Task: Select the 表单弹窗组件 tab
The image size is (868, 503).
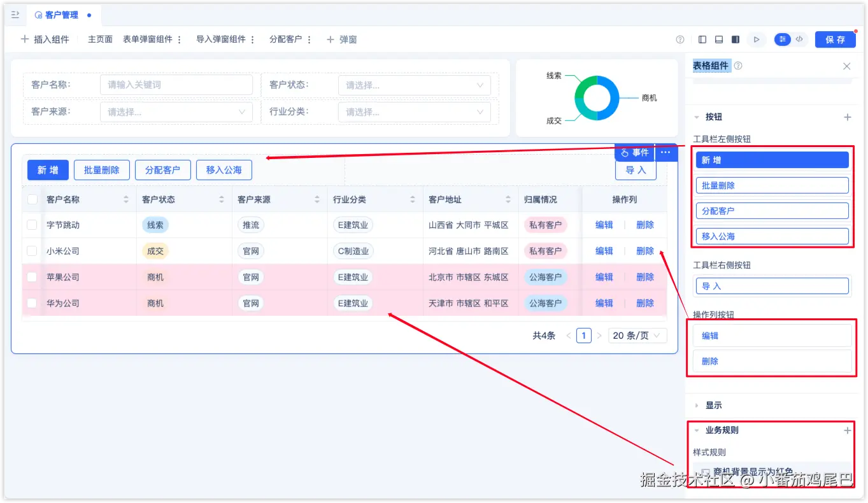Action: [148, 39]
